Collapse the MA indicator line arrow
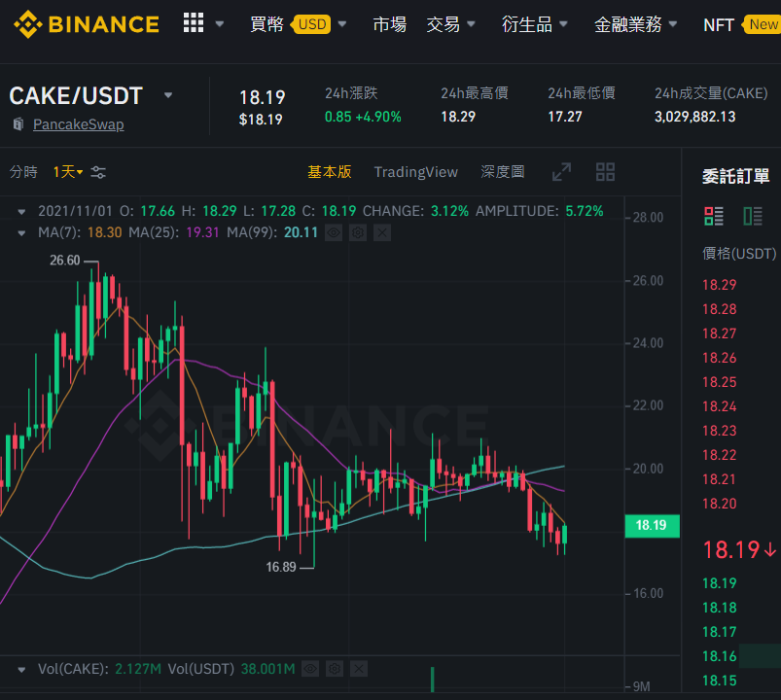 (21, 233)
